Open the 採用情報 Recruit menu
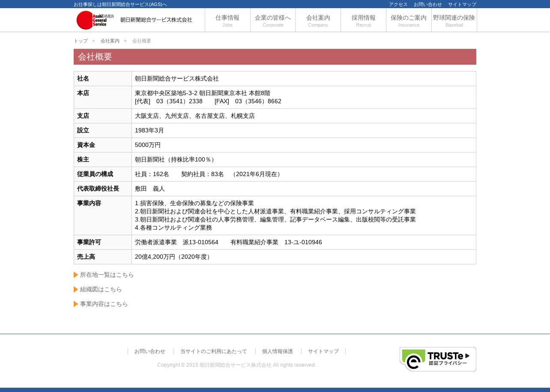The image size is (550, 392). coord(363,20)
